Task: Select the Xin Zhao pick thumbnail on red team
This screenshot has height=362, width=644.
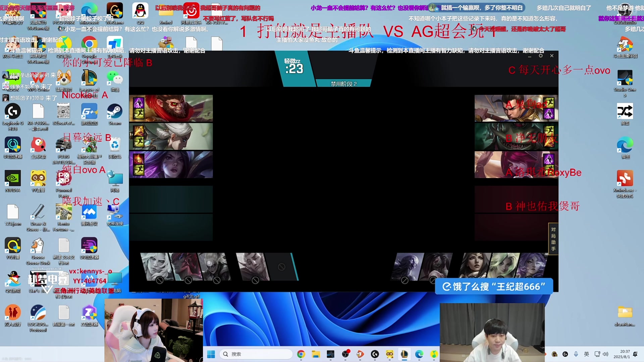Action: [x=516, y=108]
